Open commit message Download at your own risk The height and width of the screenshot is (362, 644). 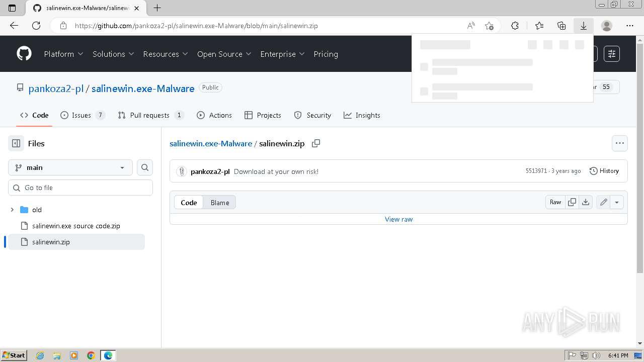pos(276,171)
